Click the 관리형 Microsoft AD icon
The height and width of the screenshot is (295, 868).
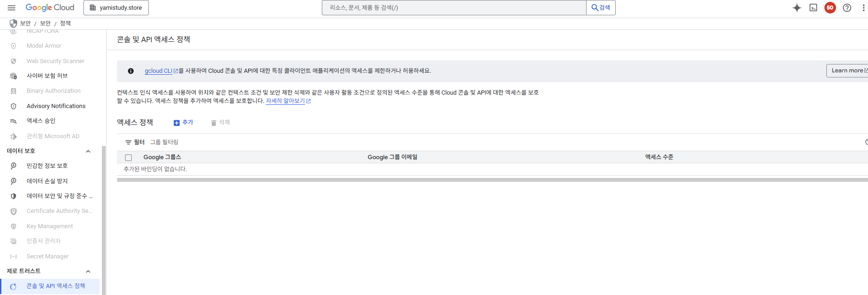[x=13, y=136]
